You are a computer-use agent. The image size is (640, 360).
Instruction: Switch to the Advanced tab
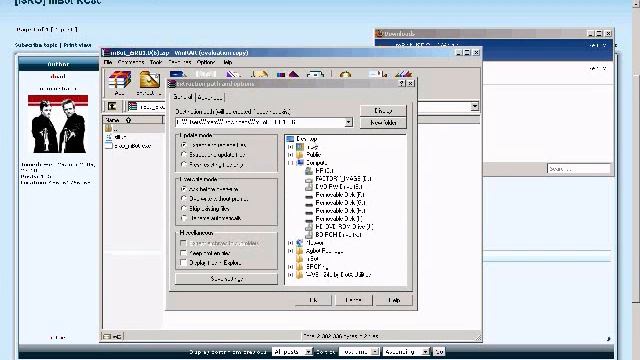coord(210,98)
